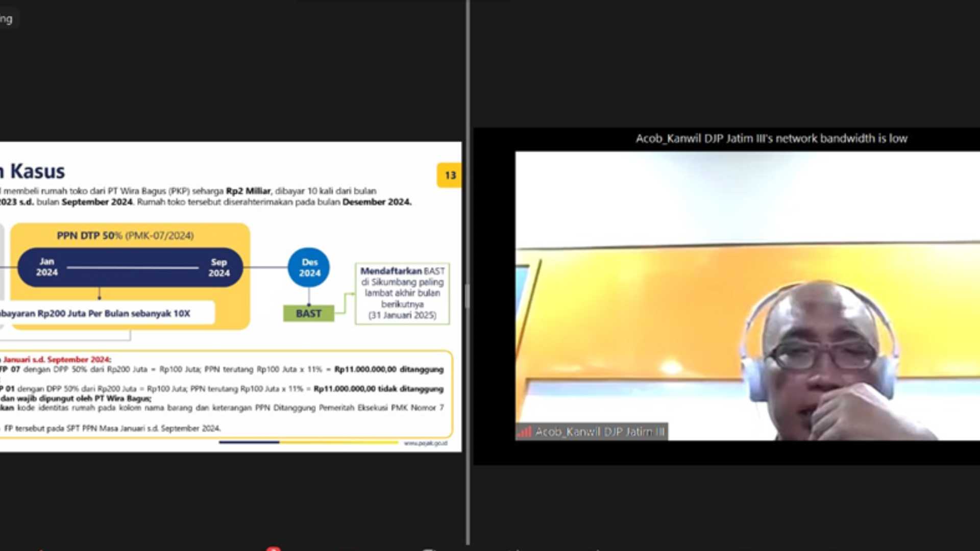Screen dimensions: 980x551
Task: Click the Januari s.d. September 2024 red heading
Action: point(57,359)
